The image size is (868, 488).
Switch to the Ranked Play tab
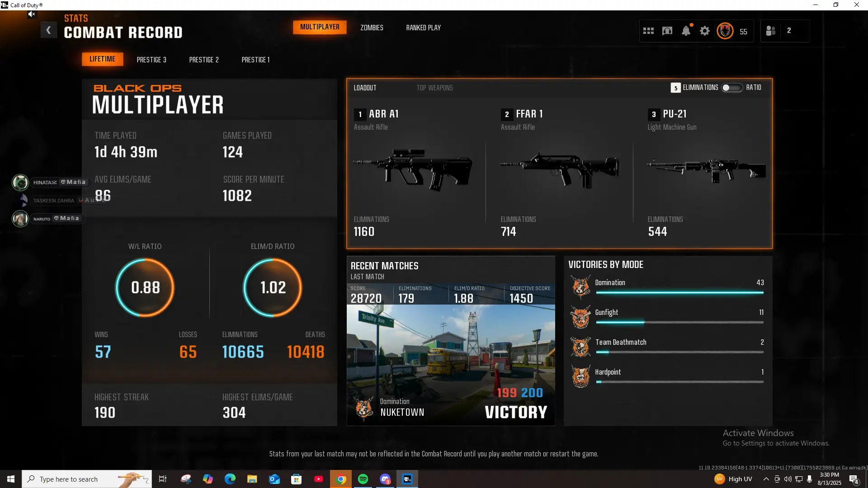tap(423, 28)
